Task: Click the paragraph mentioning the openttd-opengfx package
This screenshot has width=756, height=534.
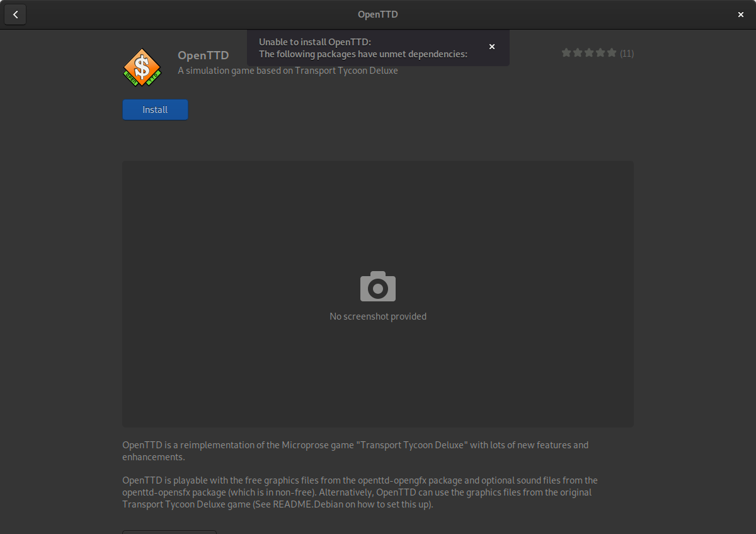Action: 360,492
